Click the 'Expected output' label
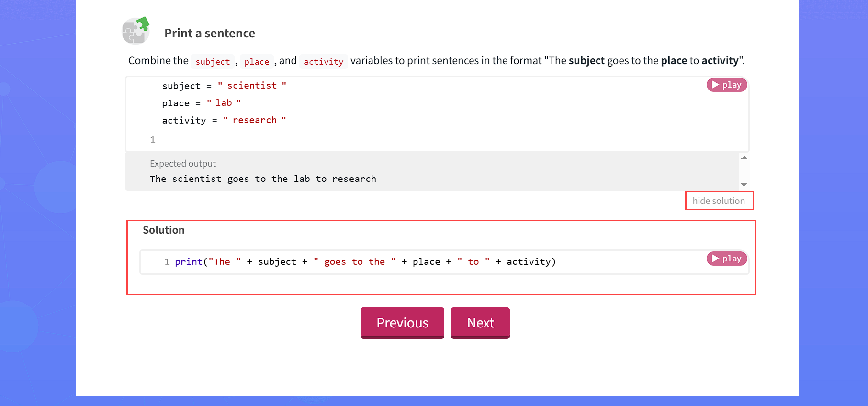The height and width of the screenshot is (406, 868). pos(183,163)
